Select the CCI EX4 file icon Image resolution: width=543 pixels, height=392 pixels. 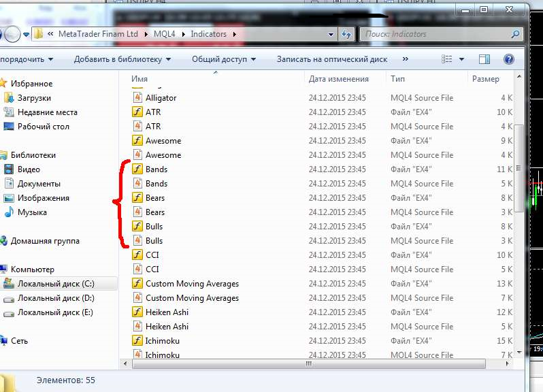click(137, 255)
